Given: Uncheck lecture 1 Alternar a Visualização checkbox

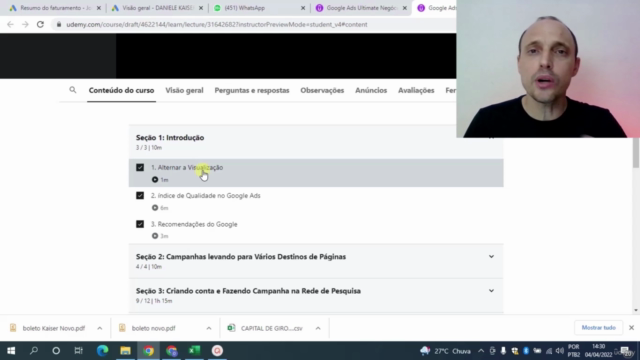Looking at the screenshot, I should point(140,167).
